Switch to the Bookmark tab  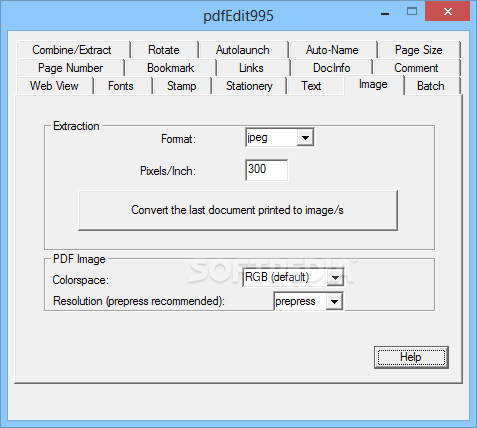[171, 68]
